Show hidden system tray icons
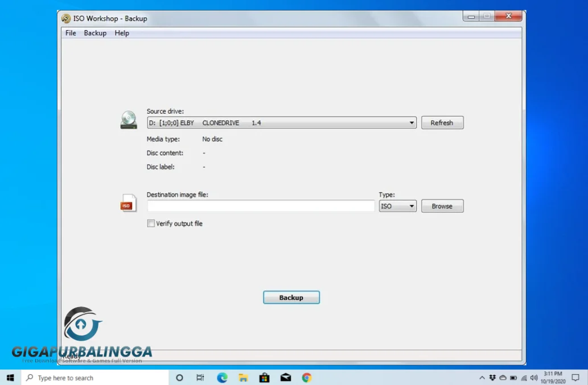Image resolution: width=588 pixels, height=385 pixels. [482, 378]
